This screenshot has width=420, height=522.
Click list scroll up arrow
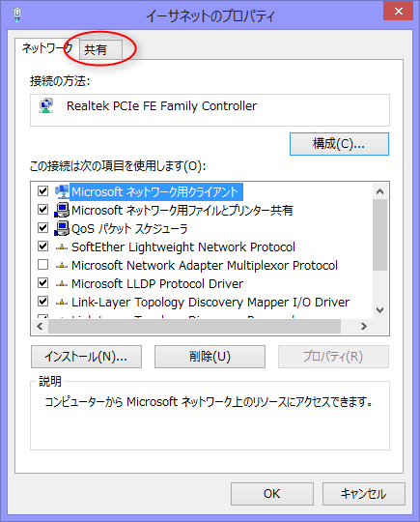click(379, 191)
